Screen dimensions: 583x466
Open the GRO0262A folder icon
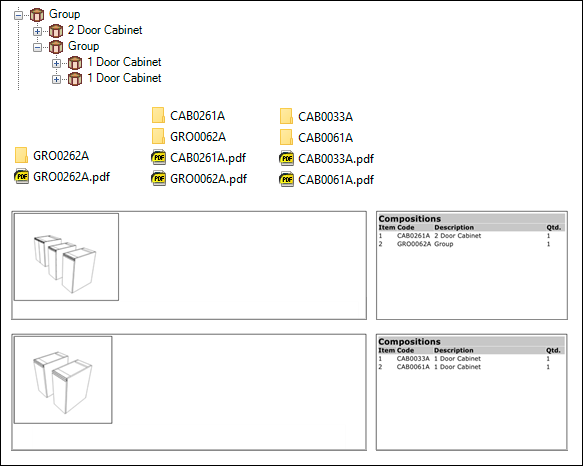pyautogui.click(x=21, y=155)
